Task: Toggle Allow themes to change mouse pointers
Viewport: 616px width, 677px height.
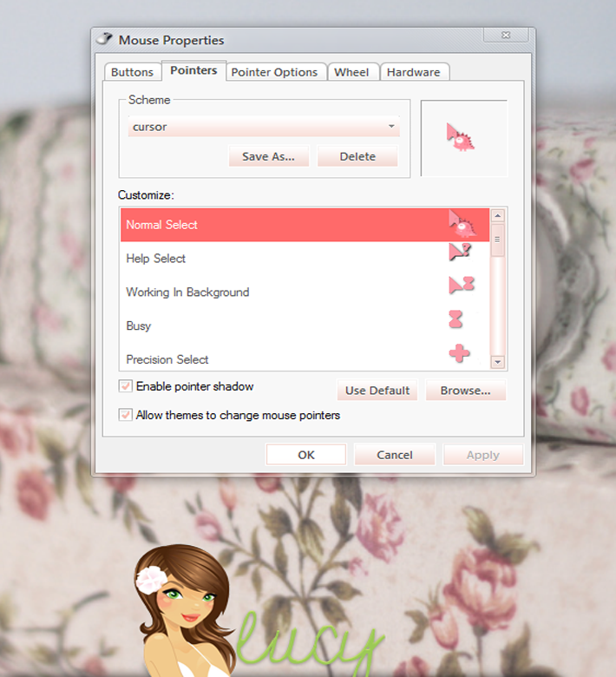Action: [125, 415]
